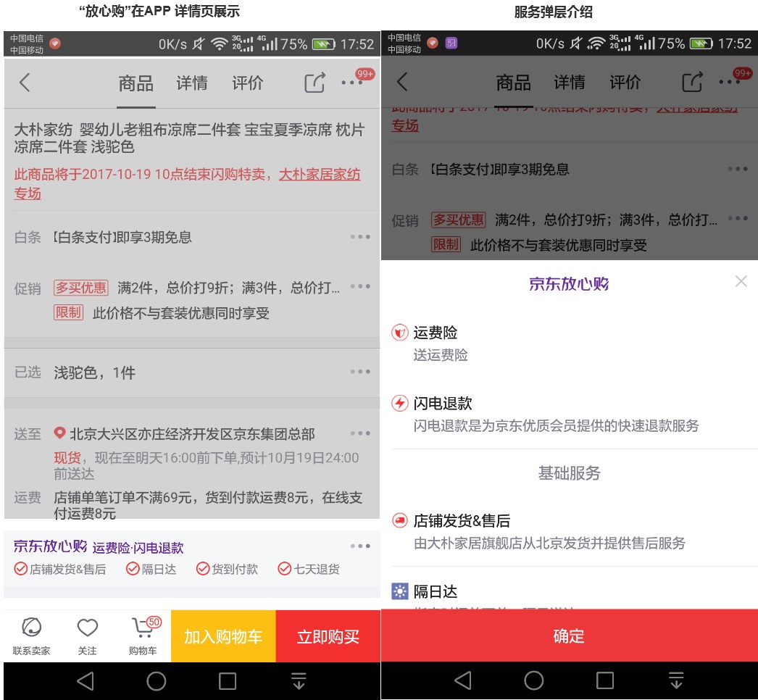The height and width of the screenshot is (700, 758).
Task: Tap the 限制 tag on the detail page
Action: 68,313
